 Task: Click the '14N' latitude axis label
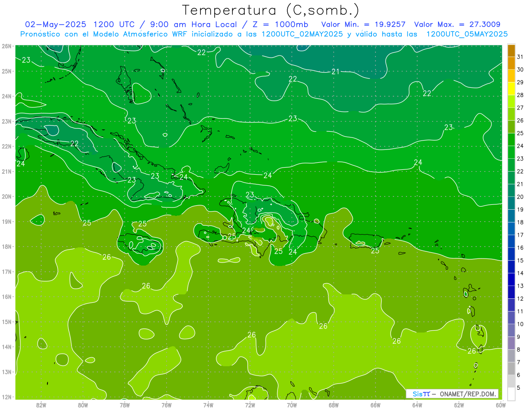coord(7,347)
